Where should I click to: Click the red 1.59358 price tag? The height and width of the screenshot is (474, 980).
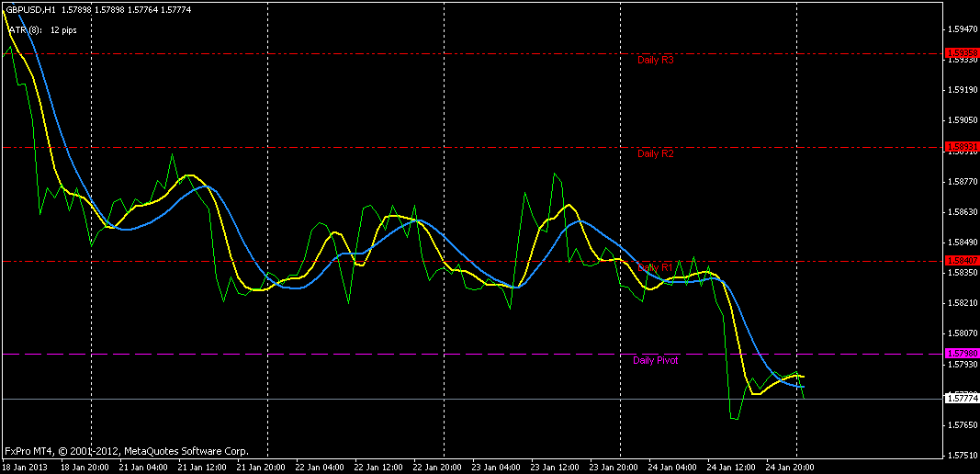click(962, 53)
